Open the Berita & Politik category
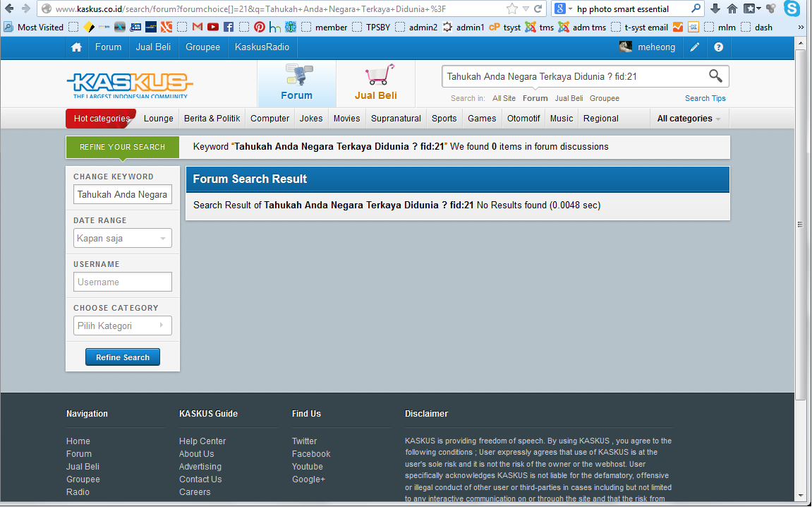 click(212, 118)
